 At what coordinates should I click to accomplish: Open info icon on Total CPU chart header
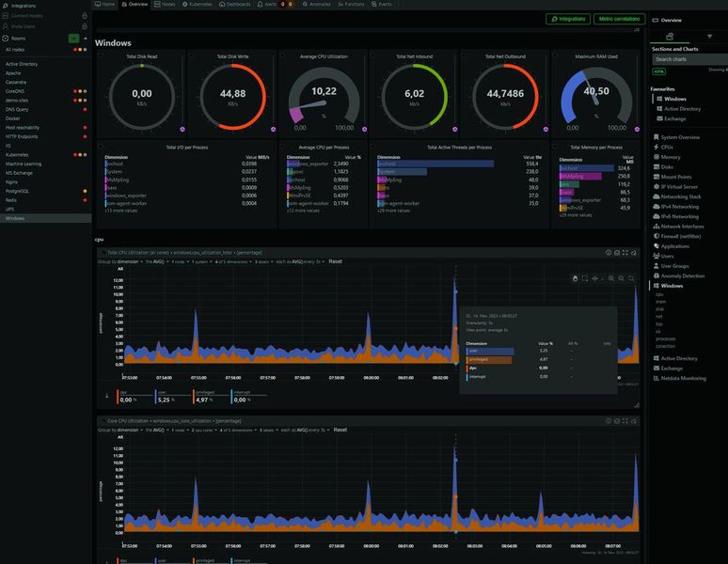click(609, 253)
